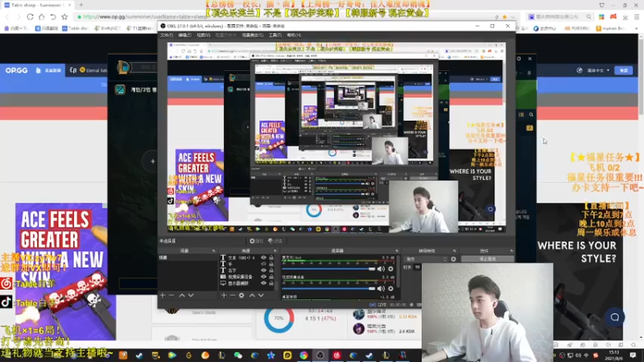Open transition properties gear beside 淡出
Viewport: 644px width, 362px height.
[x=453, y=259]
